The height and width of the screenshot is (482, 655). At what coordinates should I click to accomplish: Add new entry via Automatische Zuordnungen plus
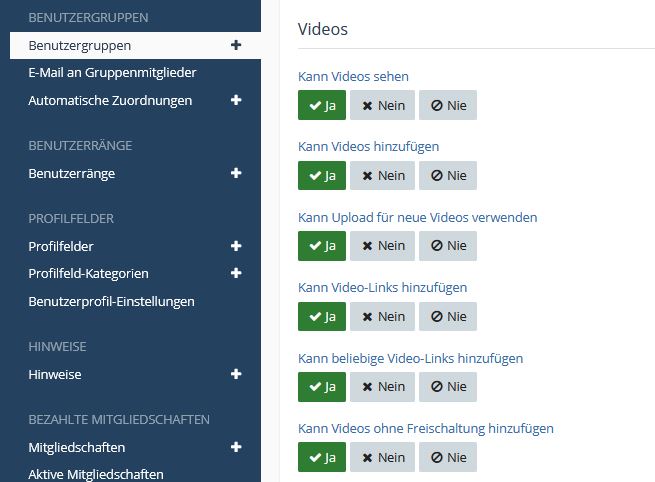point(236,100)
